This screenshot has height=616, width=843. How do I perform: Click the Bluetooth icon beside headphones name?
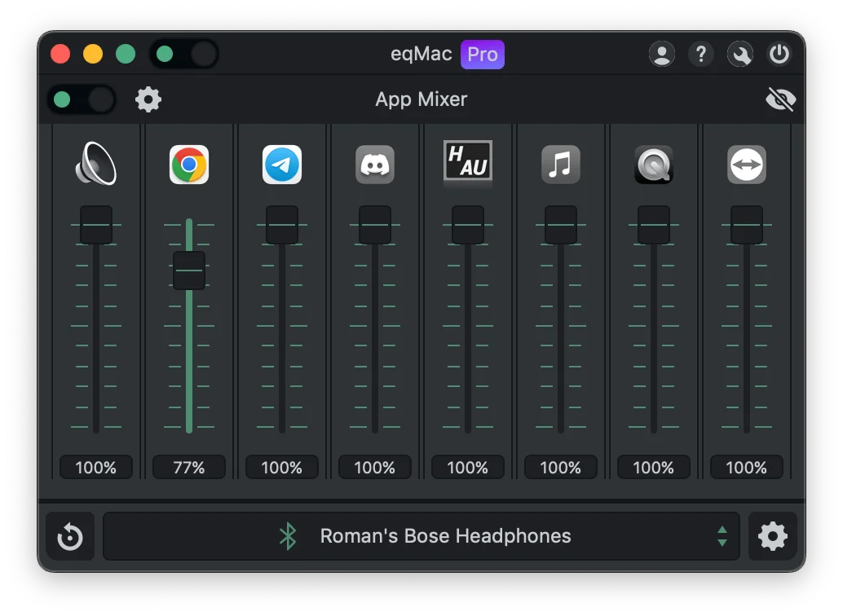coord(288,536)
